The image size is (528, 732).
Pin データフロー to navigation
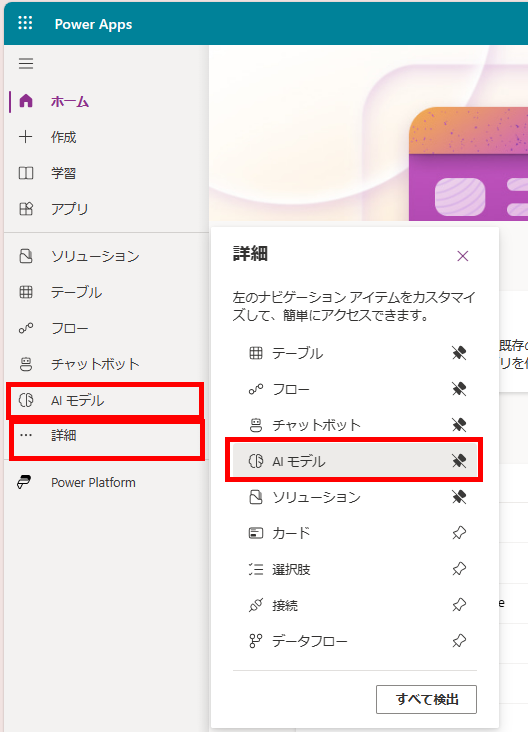coord(459,641)
